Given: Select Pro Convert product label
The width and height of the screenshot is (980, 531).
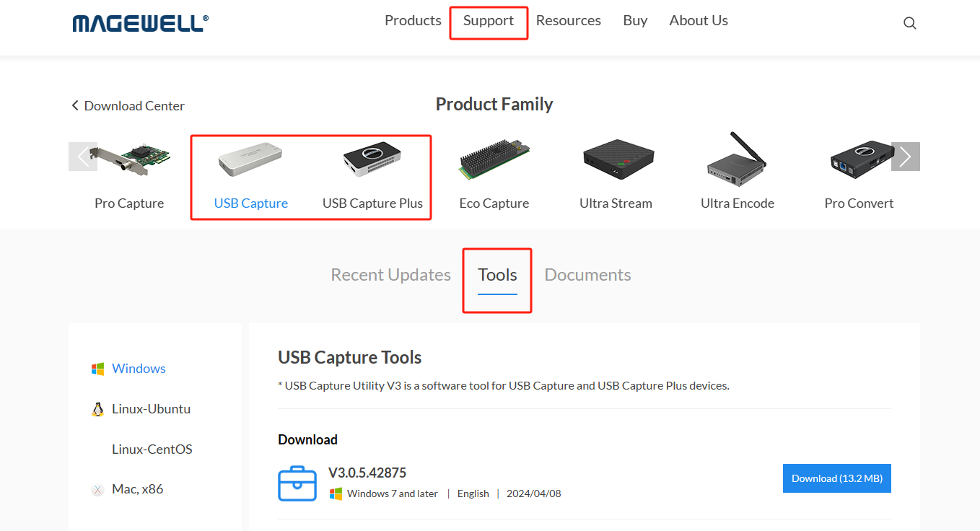Looking at the screenshot, I should (x=859, y=203).
